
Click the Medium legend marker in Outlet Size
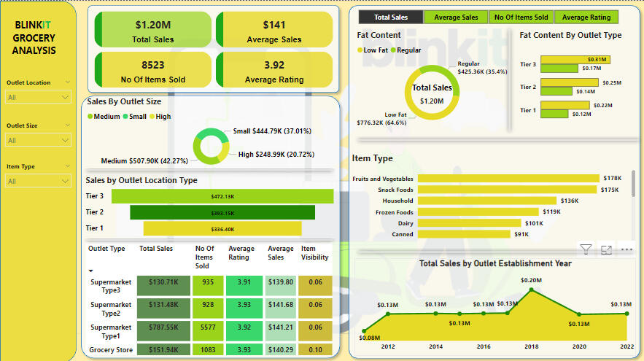pos(90,117)
